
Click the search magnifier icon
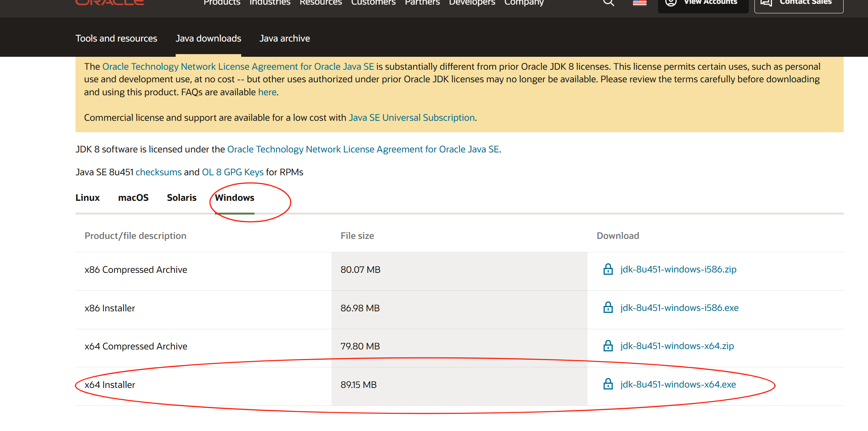[609, 2]
